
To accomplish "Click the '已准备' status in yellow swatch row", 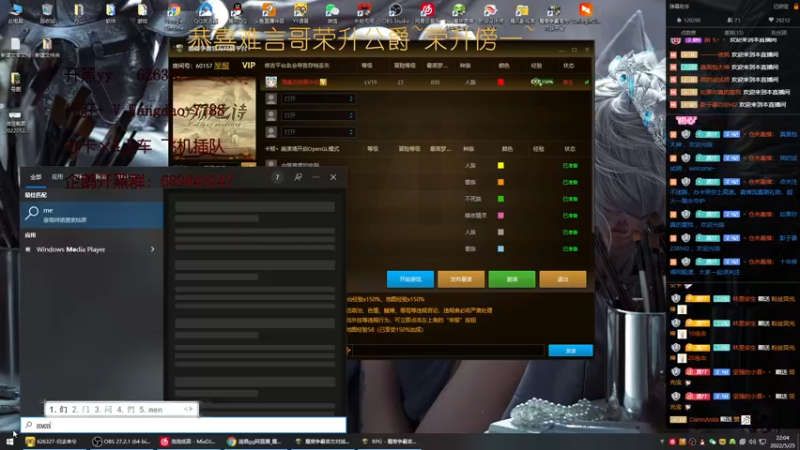I will [570, 165].
